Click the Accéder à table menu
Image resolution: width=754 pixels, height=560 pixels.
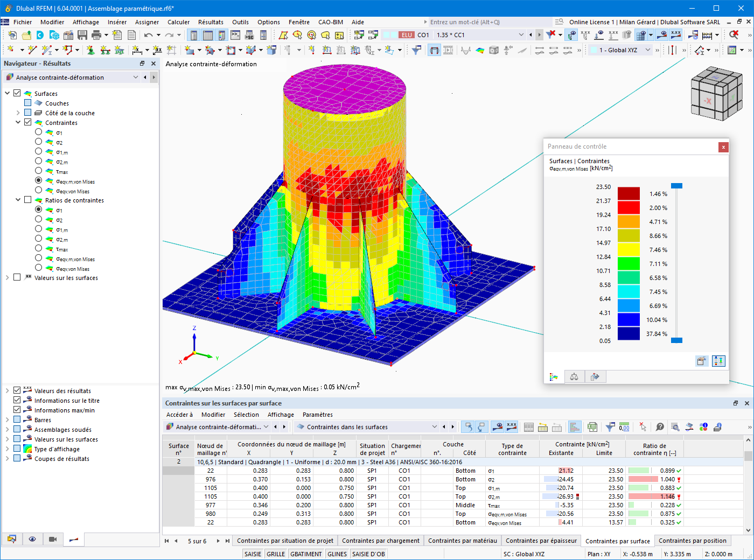coord(179,415)
